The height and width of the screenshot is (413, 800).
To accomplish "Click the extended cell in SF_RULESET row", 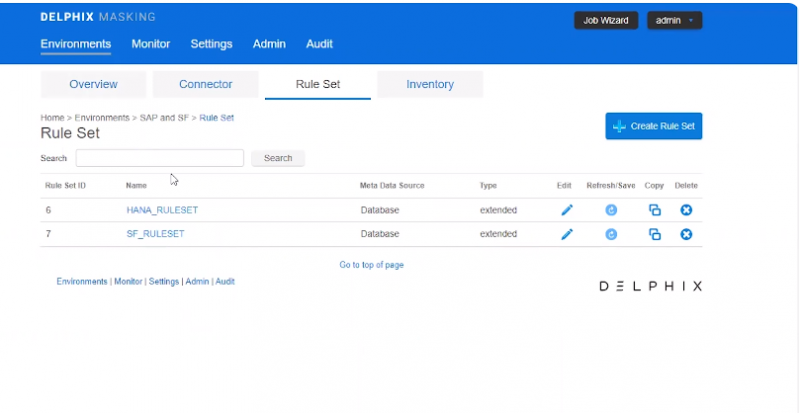I will 498,234.
